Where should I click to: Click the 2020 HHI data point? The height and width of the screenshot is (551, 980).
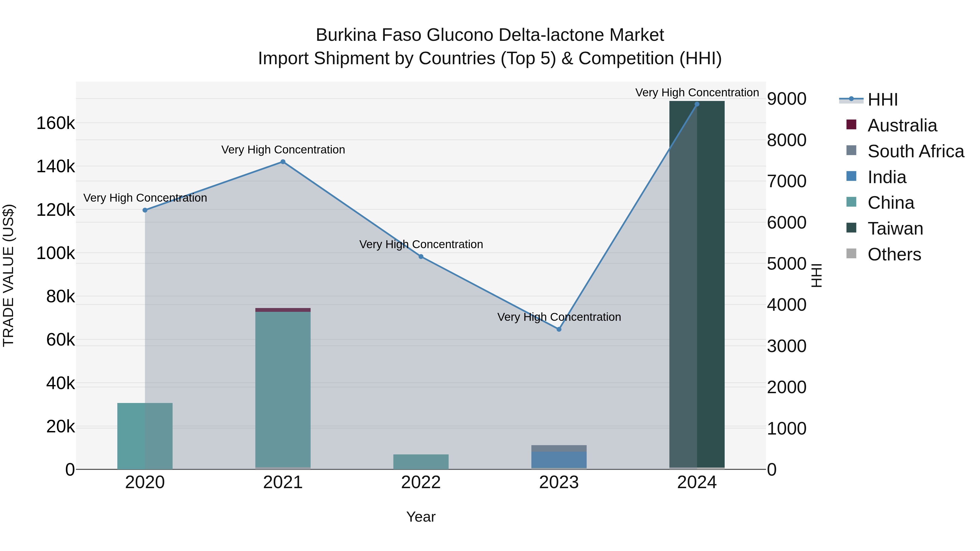[x=145, y=210]
